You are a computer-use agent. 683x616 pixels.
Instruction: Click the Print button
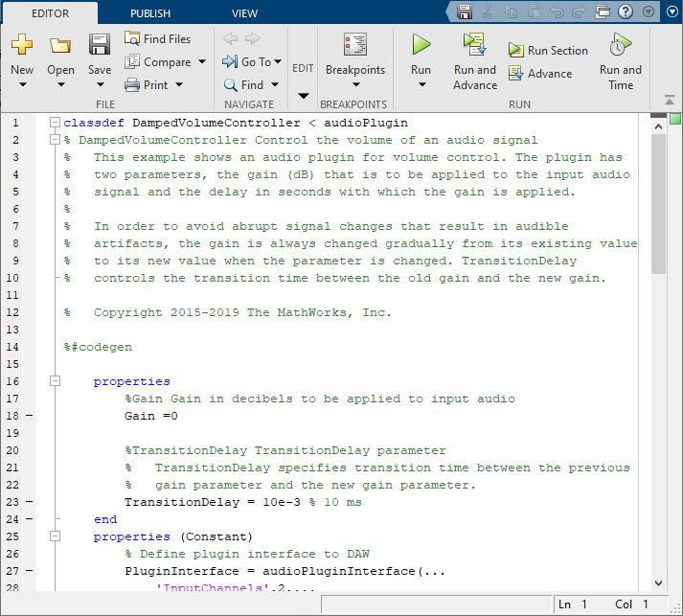[147, 84]
